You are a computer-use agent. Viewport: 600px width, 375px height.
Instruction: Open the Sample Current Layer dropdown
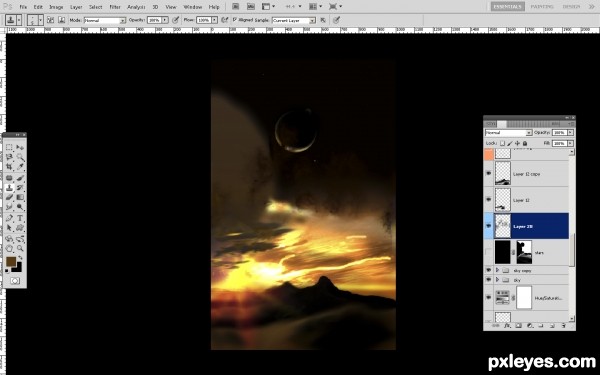[293, 20]
